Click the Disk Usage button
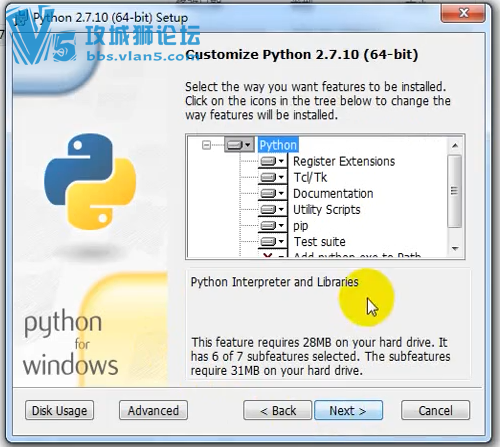This screenshot has height=447, width=500. point(59,410)
